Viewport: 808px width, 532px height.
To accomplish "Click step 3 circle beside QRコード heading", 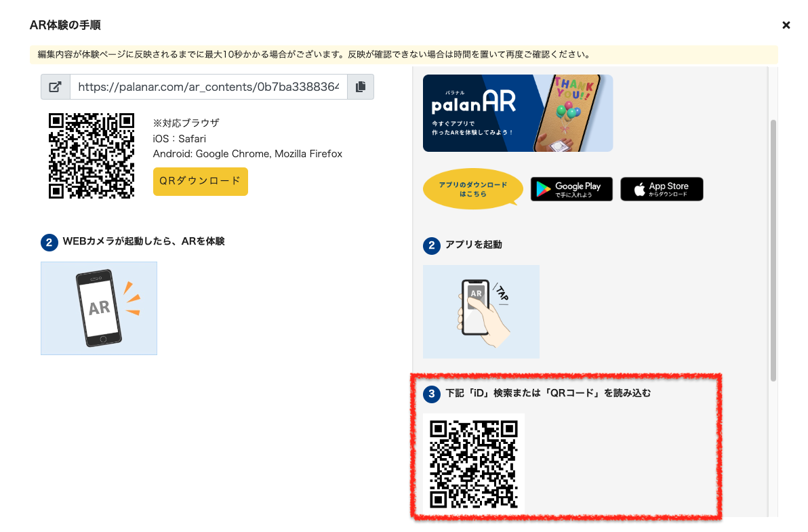I will click(432, 394).
